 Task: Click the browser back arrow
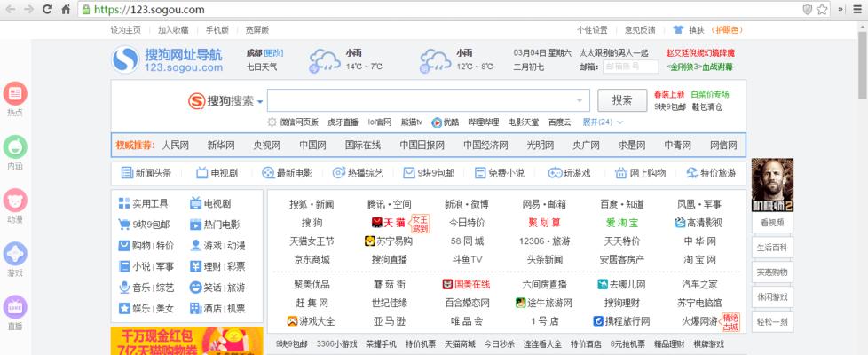tap(12, 10)
